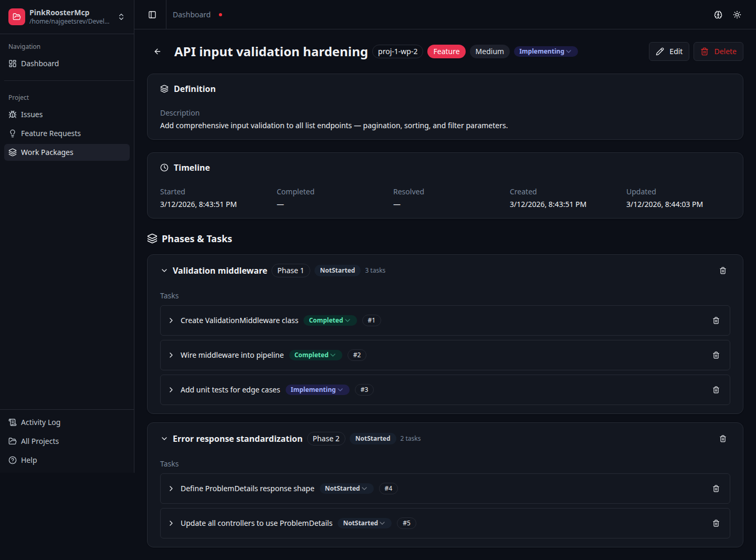Screen dimensions: 756x560
Task: Click the NotStarted badge on Validation middleware
Action: click(338, 271)
